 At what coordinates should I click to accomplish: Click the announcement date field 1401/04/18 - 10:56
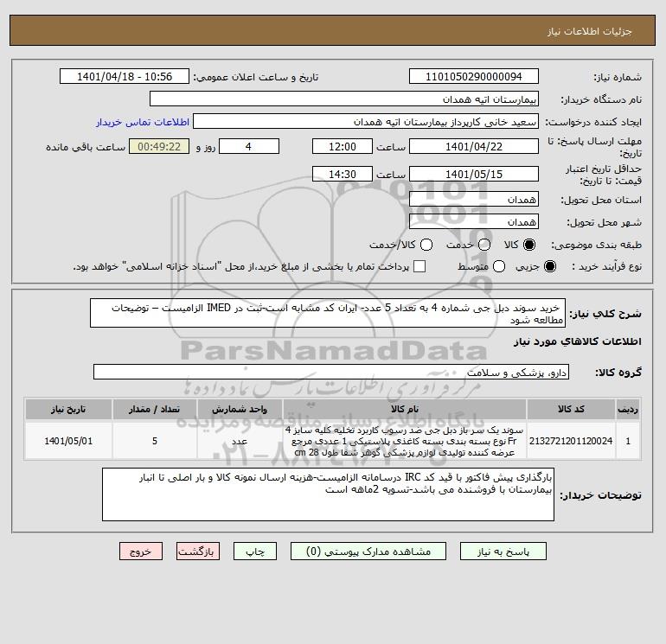[125, 76]
